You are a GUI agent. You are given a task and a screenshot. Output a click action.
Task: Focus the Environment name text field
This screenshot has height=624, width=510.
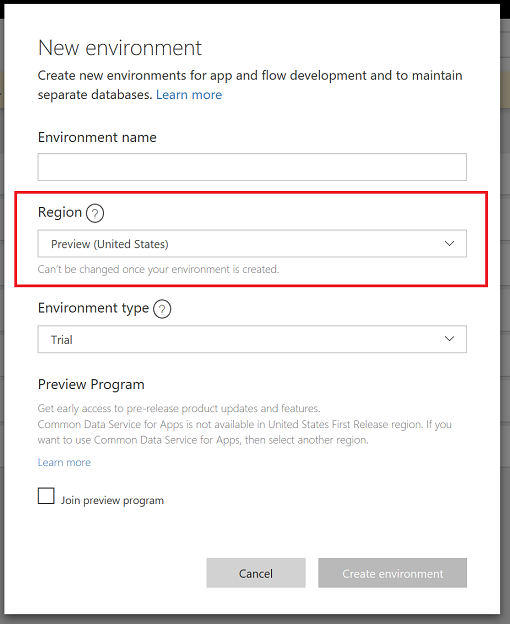coord(252,167)
